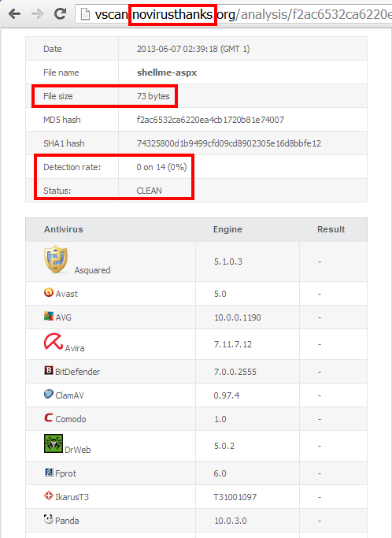This screenshot has height=538, width=392.
Task: Reload the page with the refresh icon
Action: [61, 13]
